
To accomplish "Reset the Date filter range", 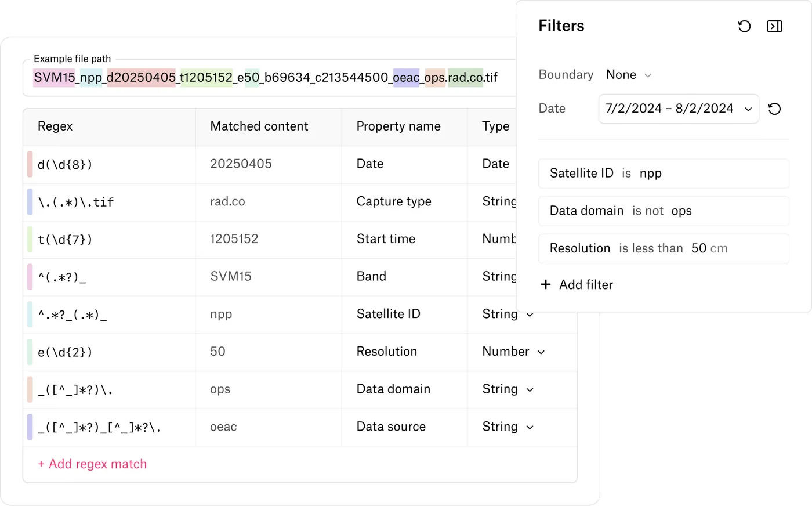I will pyautogui.click(x=774, y=109).
